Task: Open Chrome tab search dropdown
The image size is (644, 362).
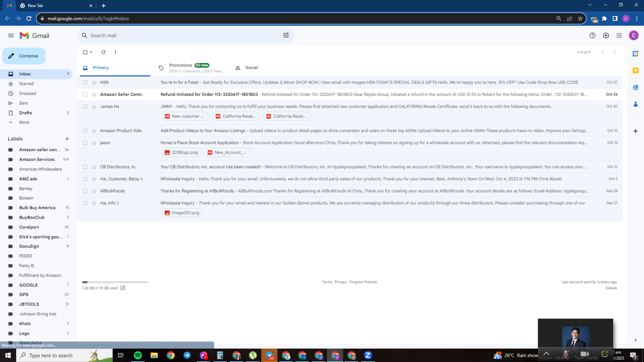Action: click(x=590, y=5)
